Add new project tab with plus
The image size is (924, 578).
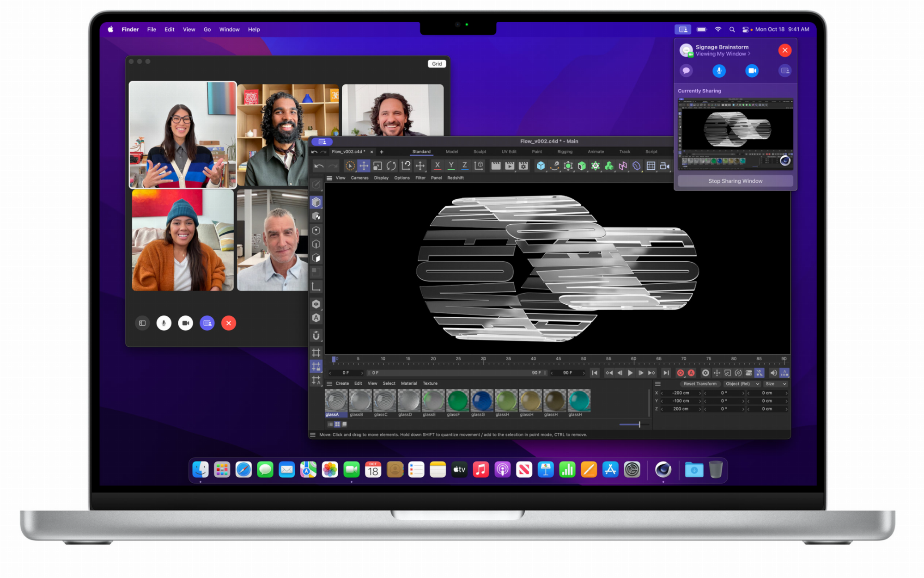[x=382, y=152]
